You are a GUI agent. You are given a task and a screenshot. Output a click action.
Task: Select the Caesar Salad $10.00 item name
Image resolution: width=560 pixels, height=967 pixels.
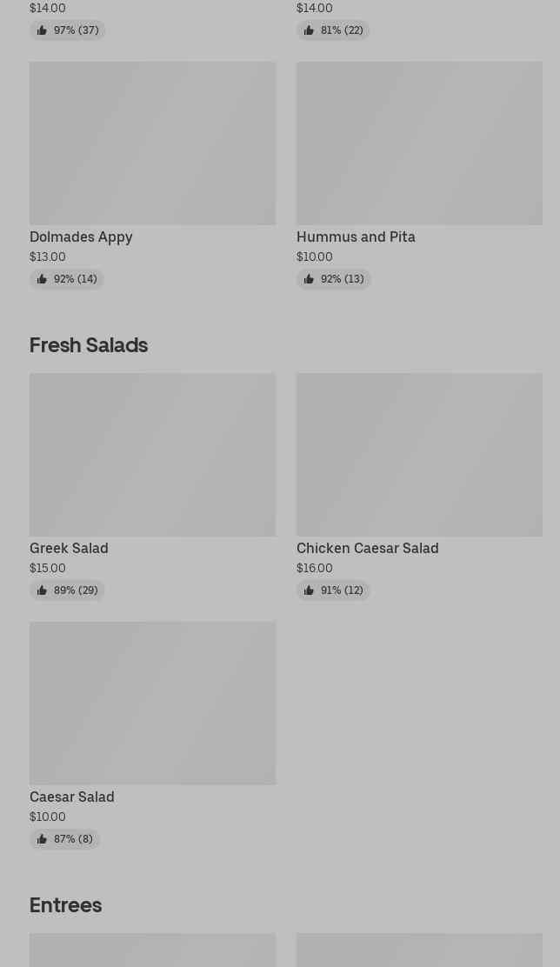click(x=71, y=797)
